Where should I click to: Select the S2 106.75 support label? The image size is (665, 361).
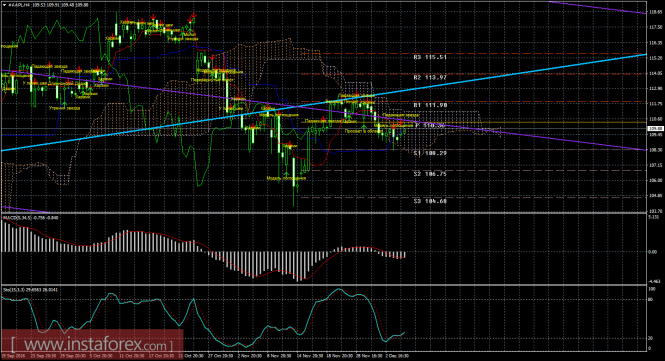[x=430, y=174]
